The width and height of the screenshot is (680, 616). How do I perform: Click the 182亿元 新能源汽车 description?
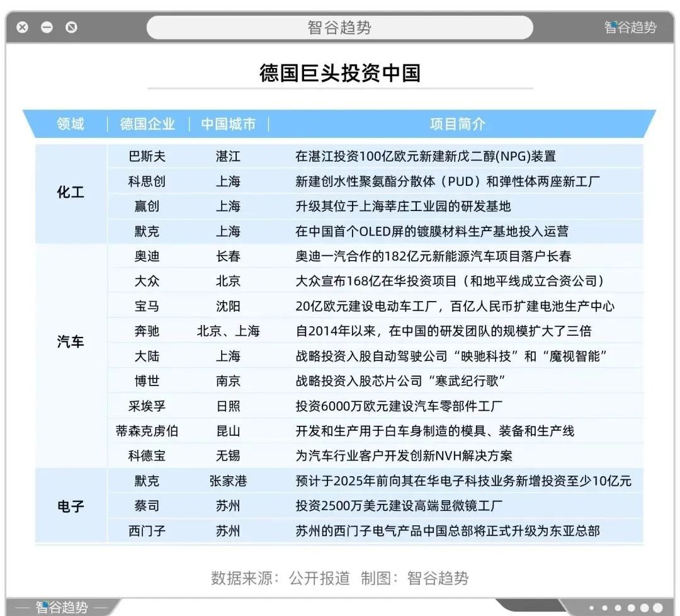(x=433, y=256)
